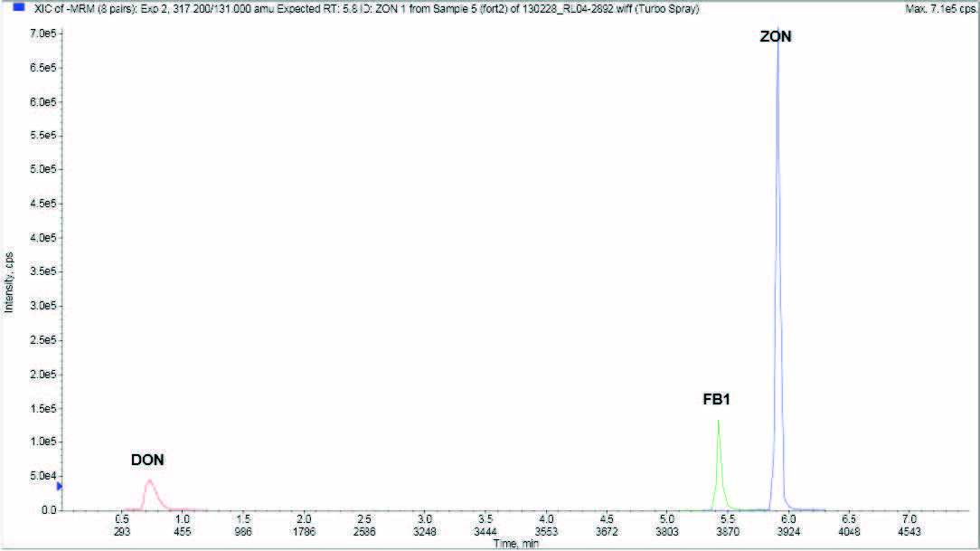Click the 1.5e5 intensity tick label
The image size is (980, 551).
(42, 408)
